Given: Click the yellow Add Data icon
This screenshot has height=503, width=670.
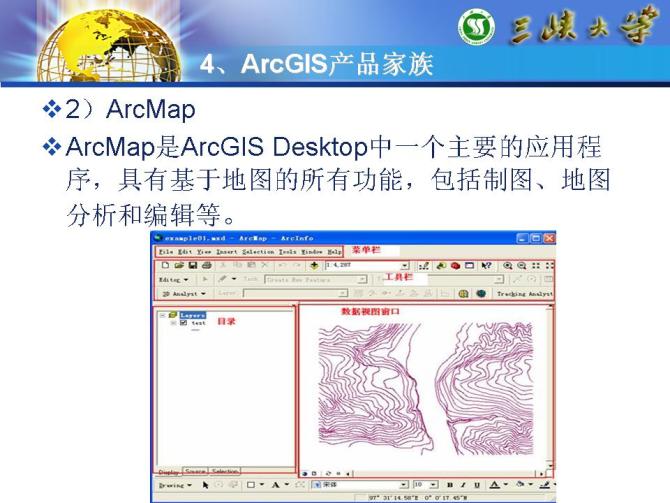Looking at the screenshot, I should tap(314, 265).
